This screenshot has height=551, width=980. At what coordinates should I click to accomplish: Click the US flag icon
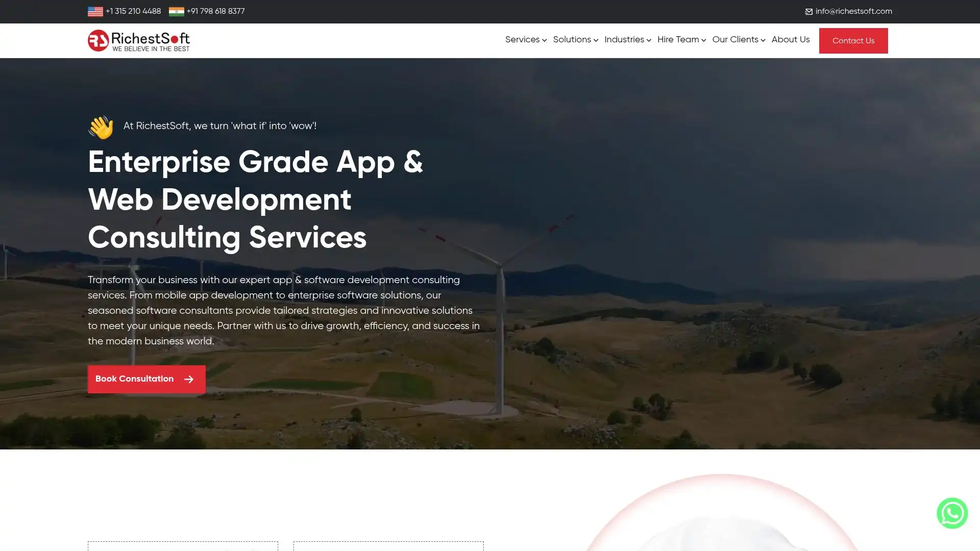coord(95,12)
